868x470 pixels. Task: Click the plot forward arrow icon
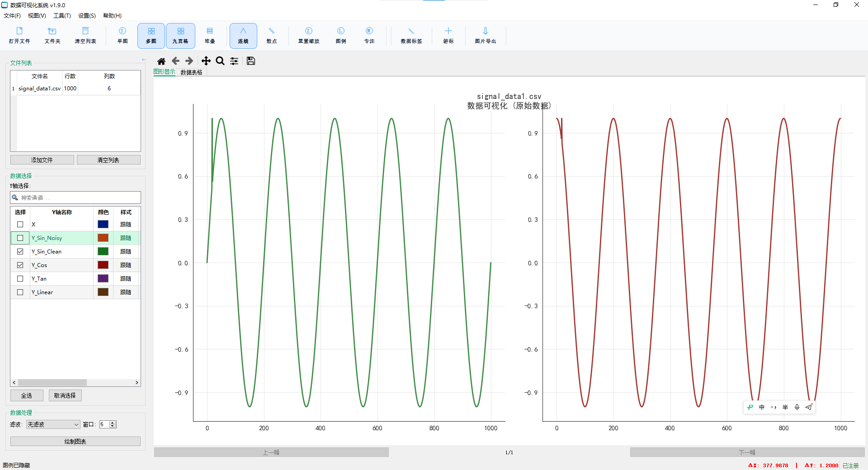tap(189, 61)
